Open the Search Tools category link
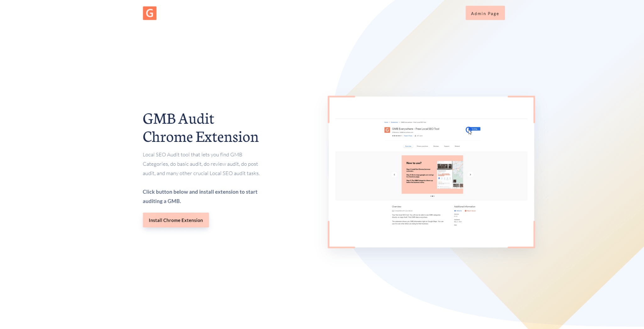 click(408, 136)
